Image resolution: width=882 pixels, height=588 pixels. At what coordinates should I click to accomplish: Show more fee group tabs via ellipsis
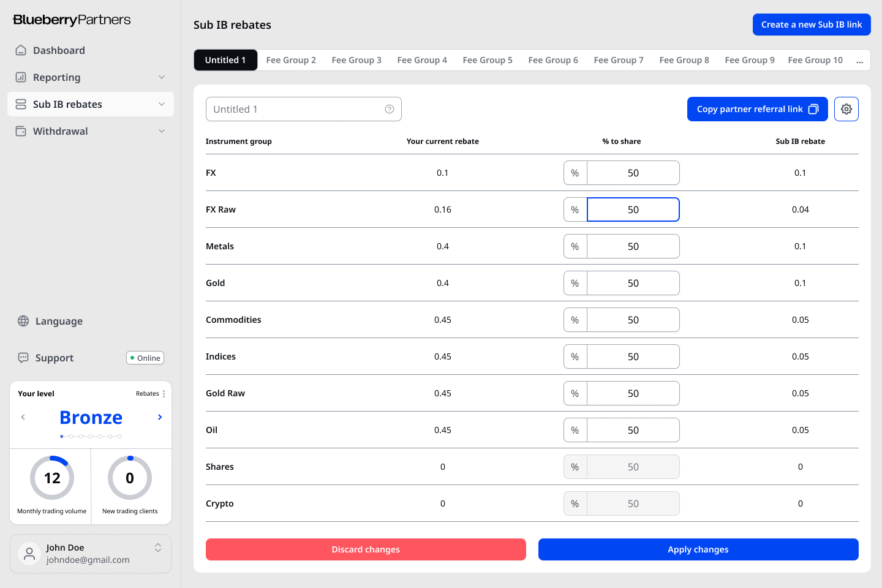pyautogui.click(x=860, y=61)
